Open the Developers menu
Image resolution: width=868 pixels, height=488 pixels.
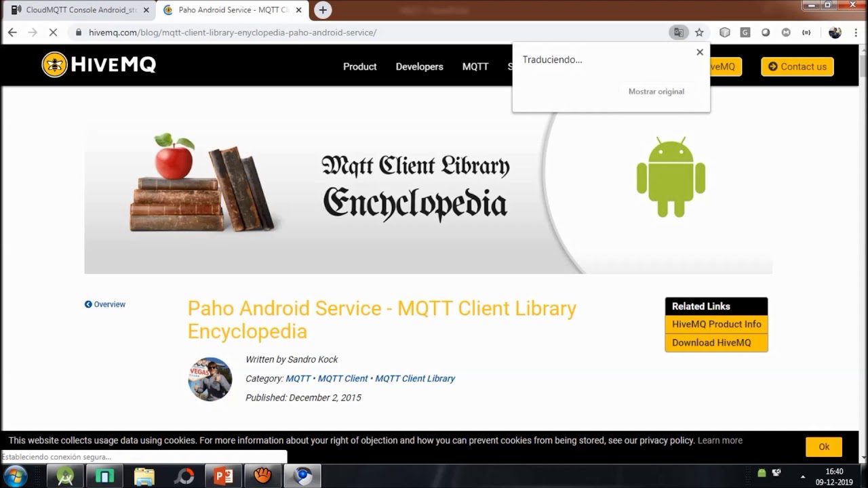click(419, 66)
